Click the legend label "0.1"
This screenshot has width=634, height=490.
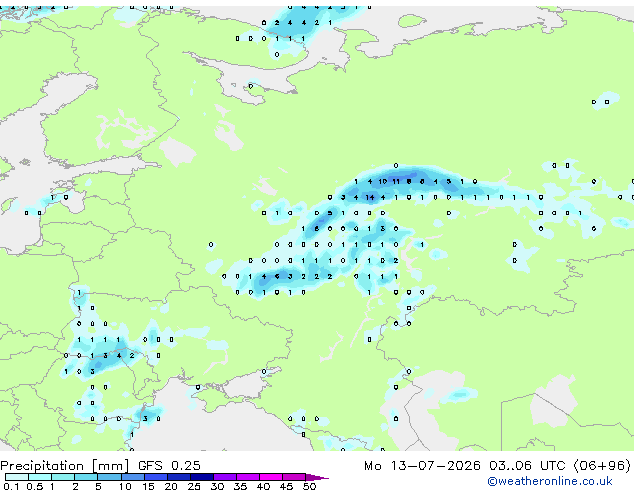11,486
